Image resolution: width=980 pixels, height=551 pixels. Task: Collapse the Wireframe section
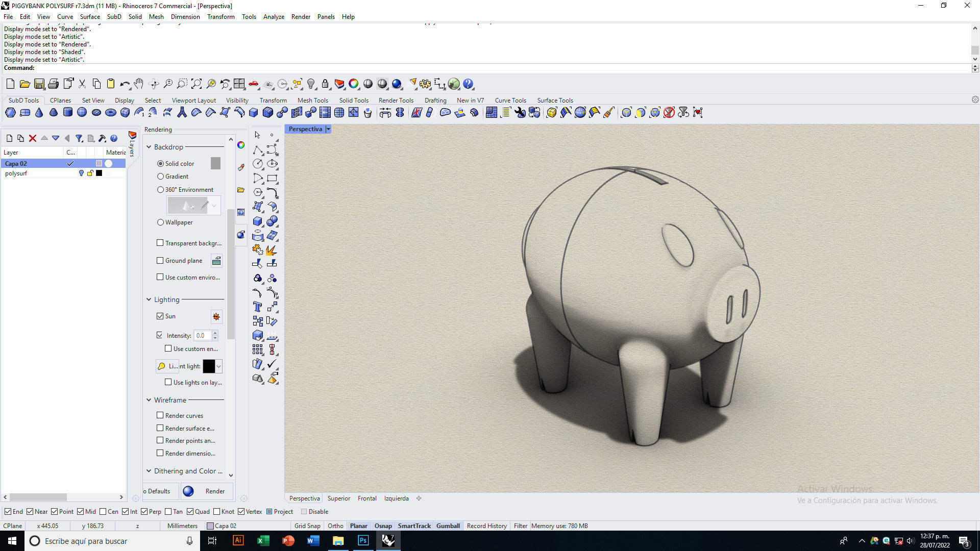click(149, 400)
